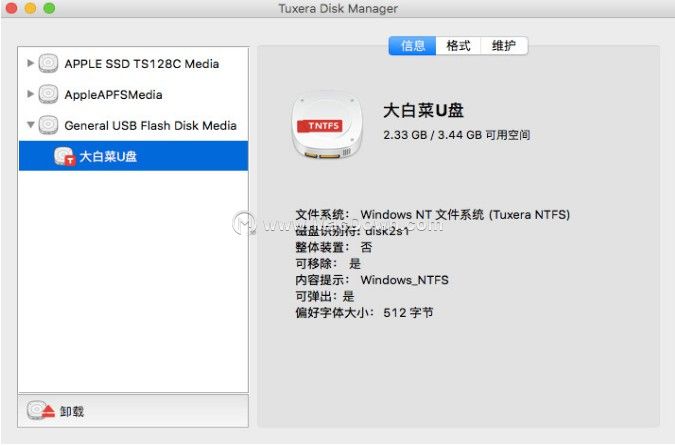The image size is (675, 446).
Task: Click the green zoom window button
Action: click(x=50, y=8)
